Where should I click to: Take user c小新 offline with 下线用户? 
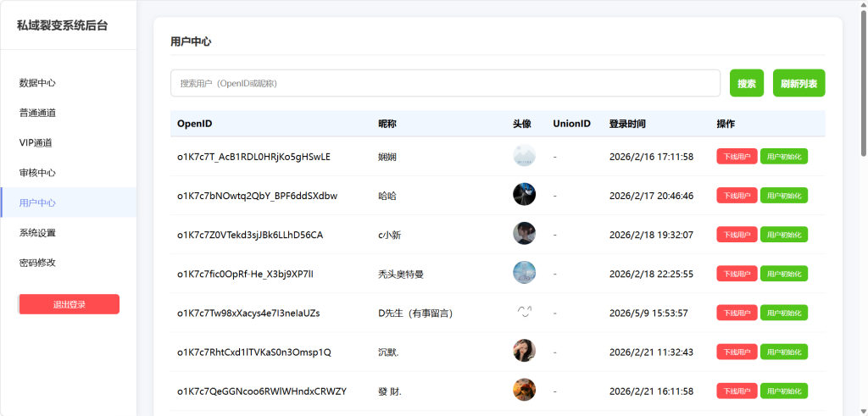click(x=737, y=235)
